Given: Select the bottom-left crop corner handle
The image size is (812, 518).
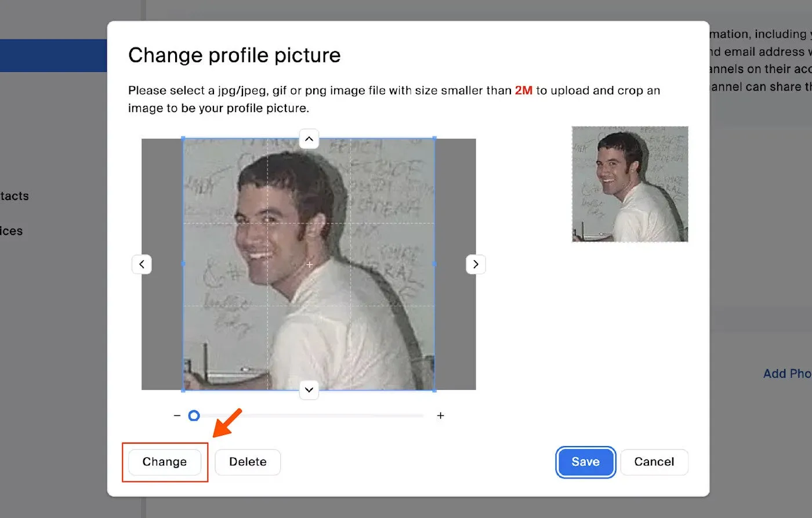Looking at the screenshot, I should (183, 390).
